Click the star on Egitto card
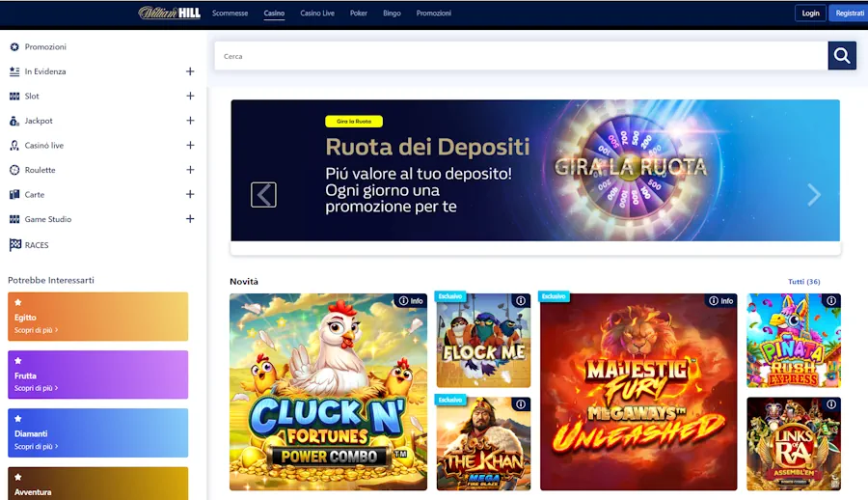This screenshot has width=868, height=500. point(18,302)
